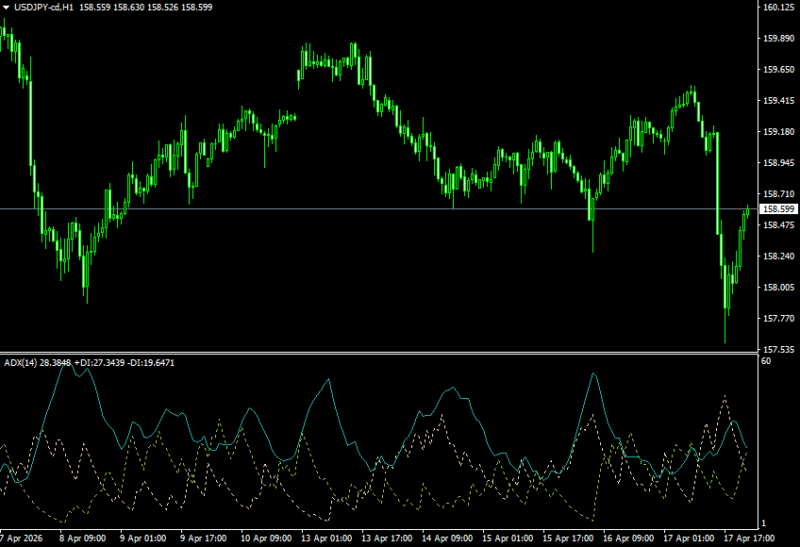800x547 pixels.
Task: Click the 13 Apr 17:00 time label
Action: click(x=388, y=536)
